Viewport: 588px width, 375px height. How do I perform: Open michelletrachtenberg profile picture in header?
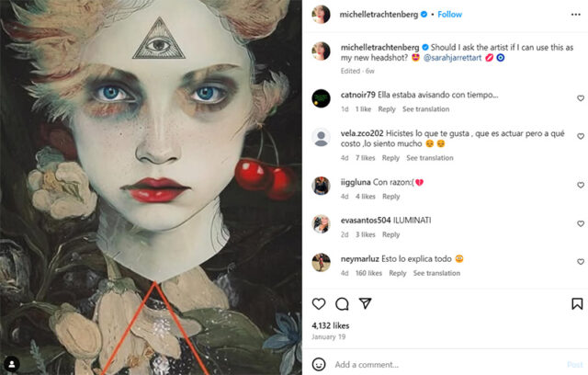(x=321, y=15)
